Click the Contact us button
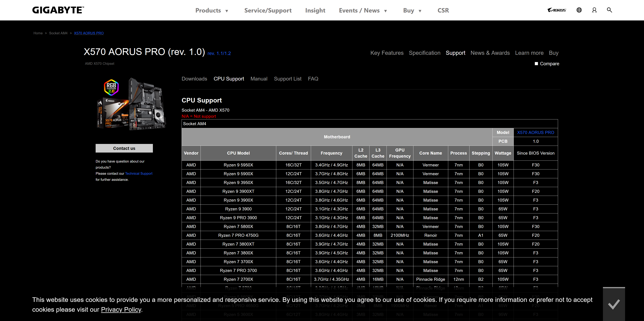Viewport: 644px width, 321px height. tap(124, 148)
